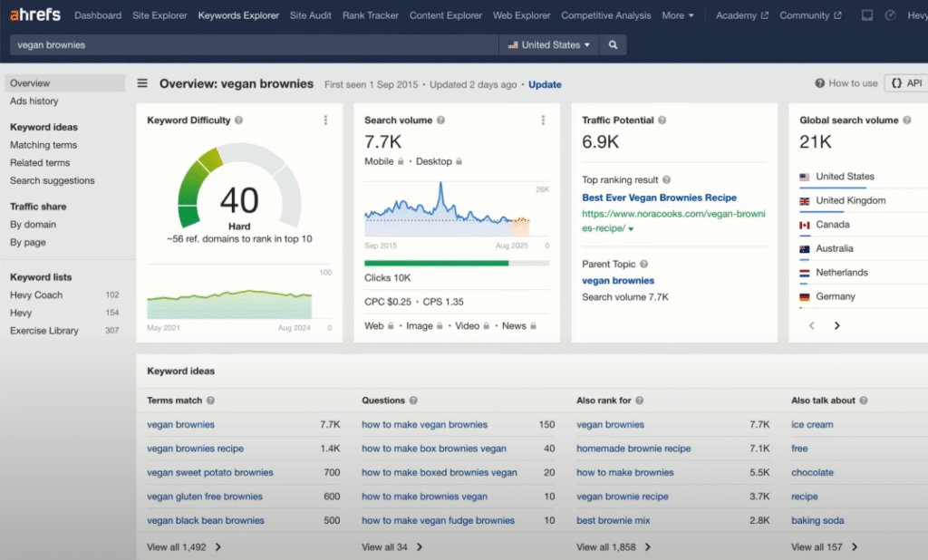Open View all 34 questions
This screenshot has width=928, height=560.
(x=392, y=547)
